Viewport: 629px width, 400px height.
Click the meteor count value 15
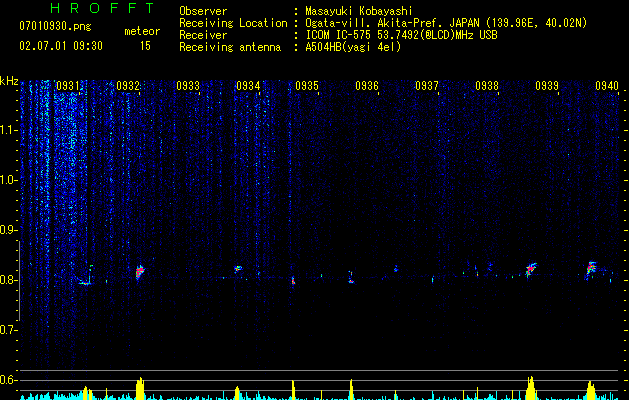(145, 46)
